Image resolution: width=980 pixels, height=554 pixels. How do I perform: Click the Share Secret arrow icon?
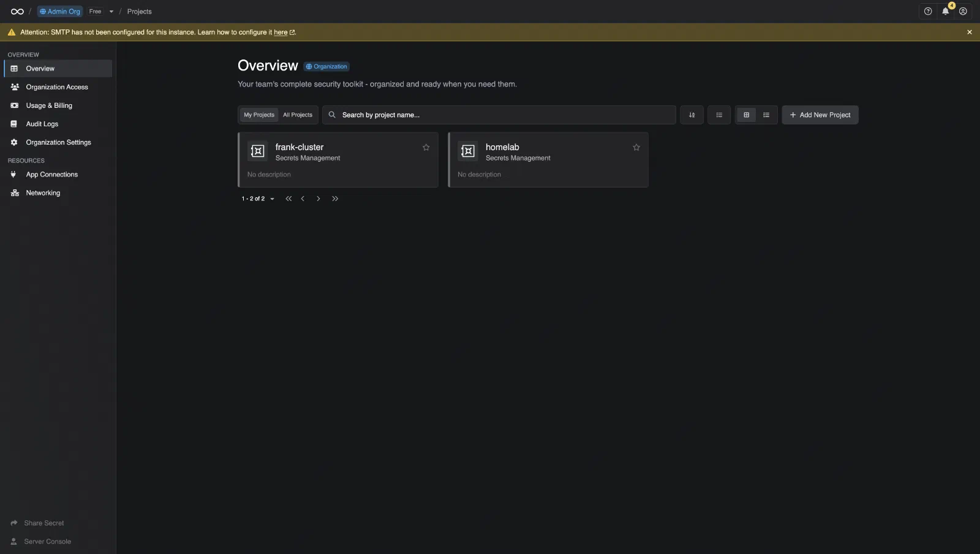14,523
